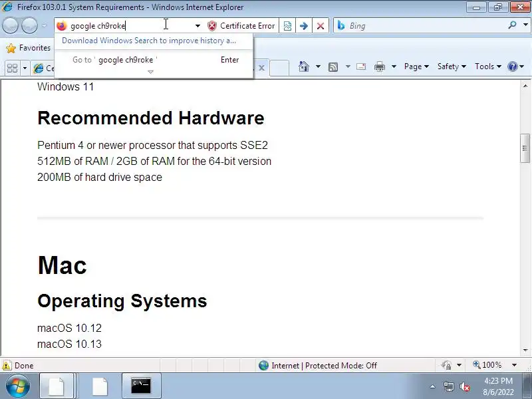The image size is (532, 399).
Task: Open the Safety menu
Action: [452, 66]
